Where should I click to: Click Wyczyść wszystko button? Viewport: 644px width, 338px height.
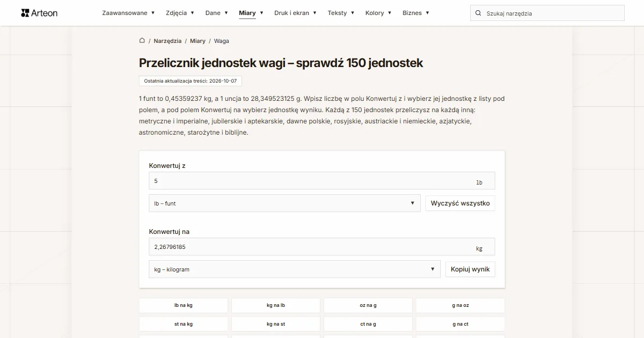[460, 203]
